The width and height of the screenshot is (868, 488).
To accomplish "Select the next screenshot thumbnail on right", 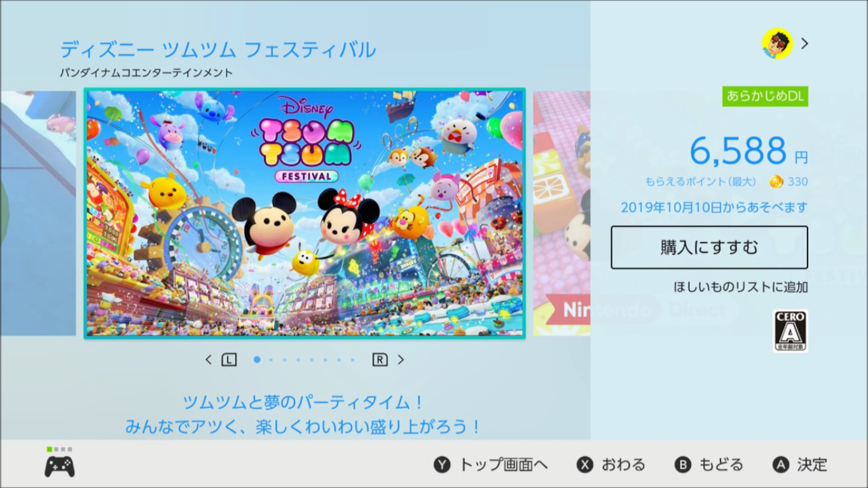I will tap(561, 213).
